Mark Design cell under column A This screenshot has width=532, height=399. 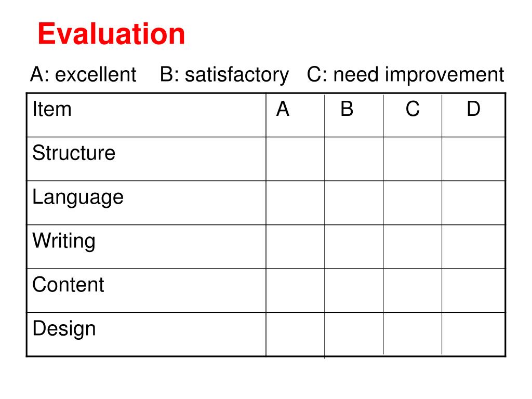point(295,334)
